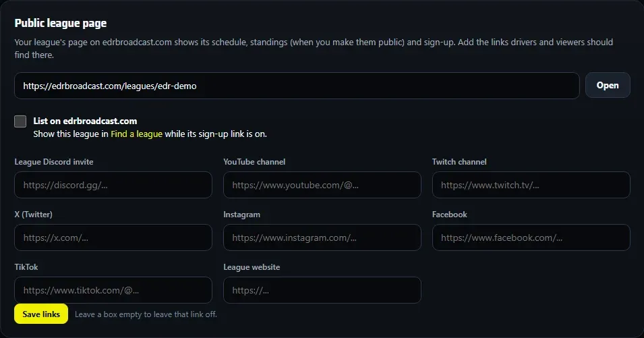Enable the List on edrbroadcast.com checkbox
This screenshot has width=644, height=338.
click(x=20, y=121)
